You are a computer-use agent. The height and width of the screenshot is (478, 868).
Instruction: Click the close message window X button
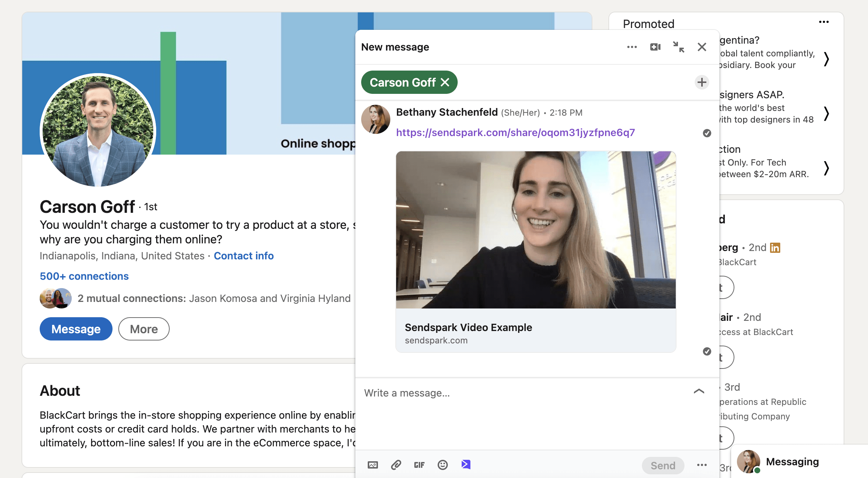click(701, 47)
